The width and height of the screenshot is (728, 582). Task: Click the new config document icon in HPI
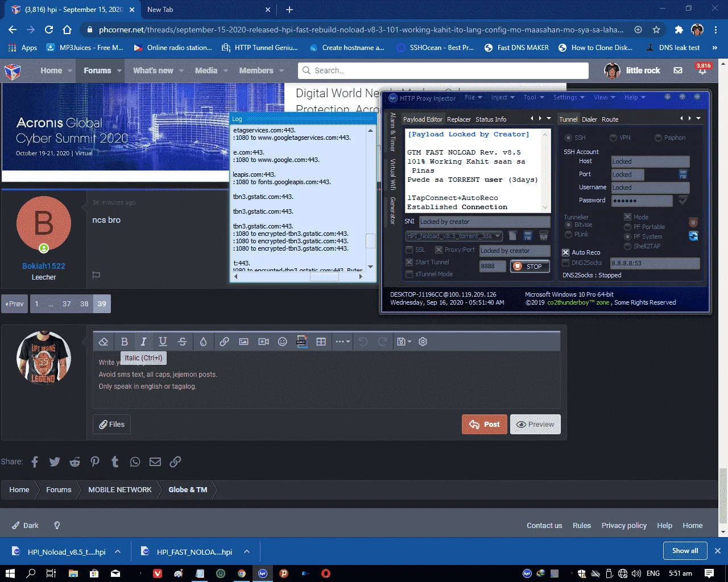point(512,236)
